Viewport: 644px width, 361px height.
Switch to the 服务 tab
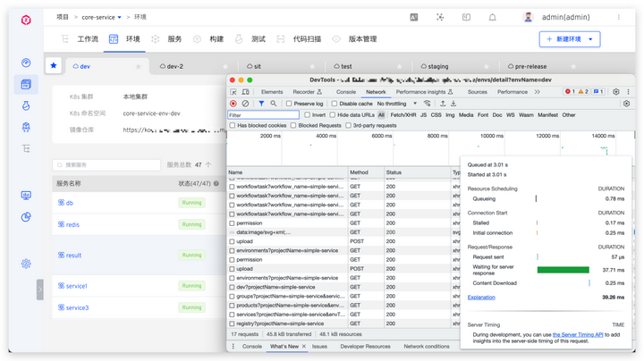[x=174, y=39]
